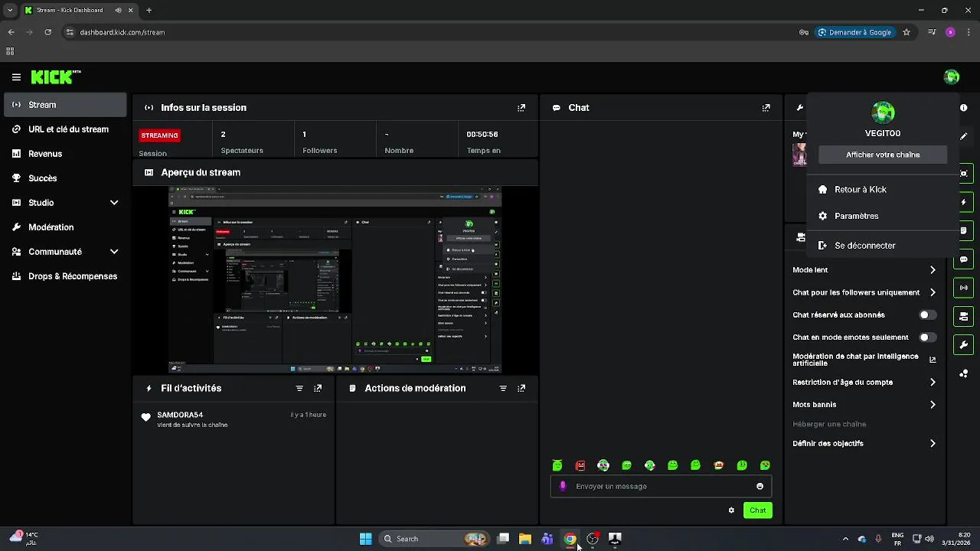980x551 pixels.
Task: Select Stream in the left sidebar
Action: coord(65,105)
